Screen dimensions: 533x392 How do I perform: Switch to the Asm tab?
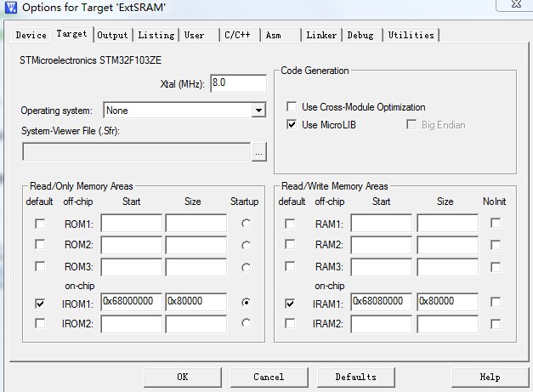coord(281,35)
